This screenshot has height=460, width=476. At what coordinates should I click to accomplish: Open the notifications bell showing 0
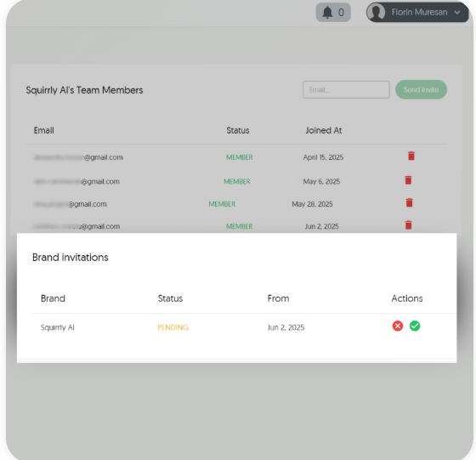pos(333,13)
